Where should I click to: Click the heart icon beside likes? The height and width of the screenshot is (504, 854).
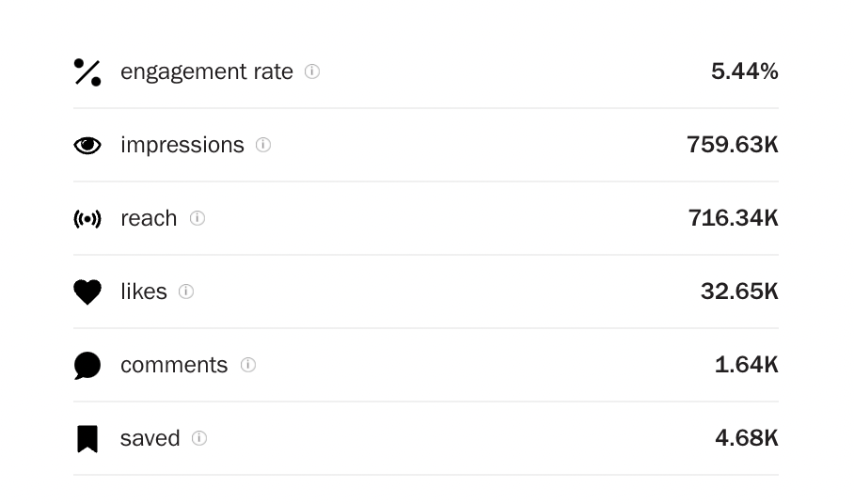click(87, 291)
